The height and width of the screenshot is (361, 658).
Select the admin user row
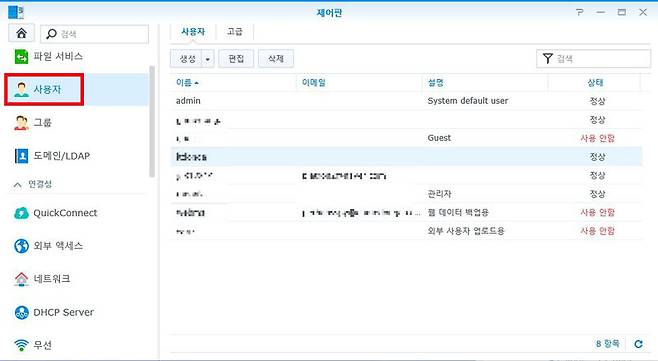(406, 101)
